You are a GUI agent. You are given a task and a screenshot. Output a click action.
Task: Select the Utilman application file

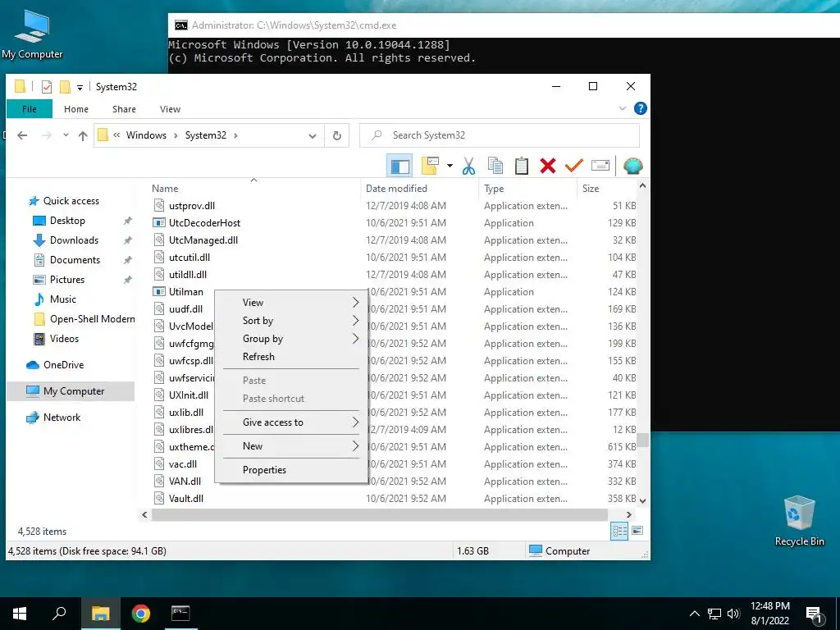pyautogui.click(x=185, y=292)
